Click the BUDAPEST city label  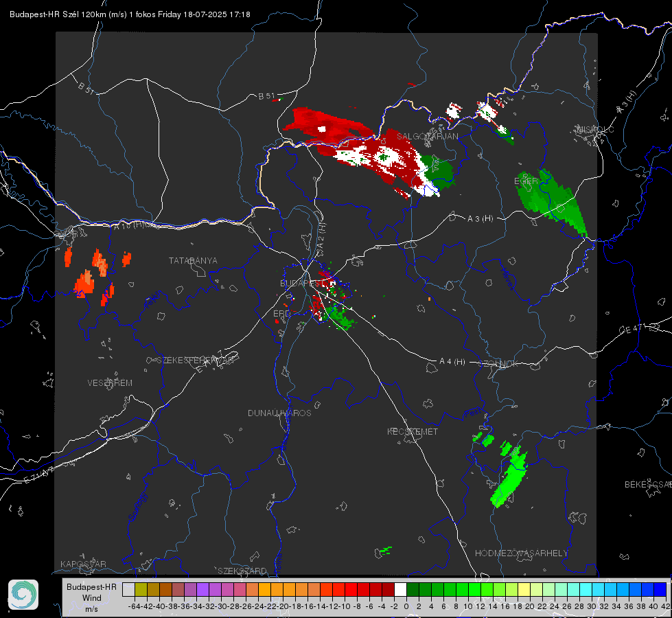pos(302,283)
